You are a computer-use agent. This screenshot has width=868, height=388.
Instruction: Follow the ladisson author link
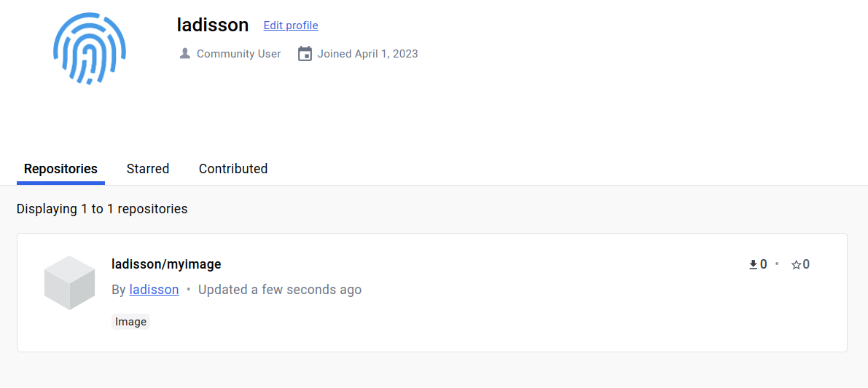[x=154, y=290]
